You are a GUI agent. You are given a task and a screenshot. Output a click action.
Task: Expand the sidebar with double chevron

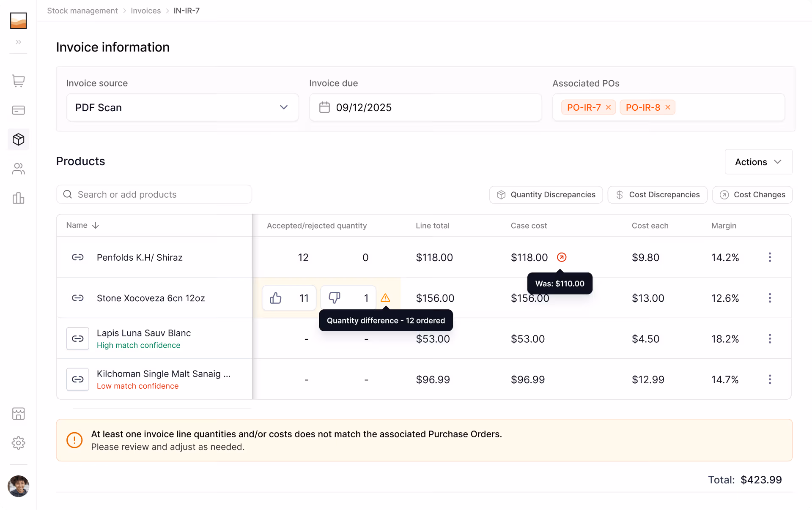pyautogui.click(x=18, y=42)
